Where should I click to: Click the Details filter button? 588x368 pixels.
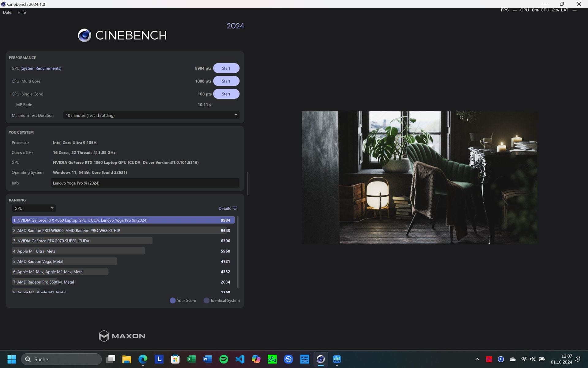228,208
